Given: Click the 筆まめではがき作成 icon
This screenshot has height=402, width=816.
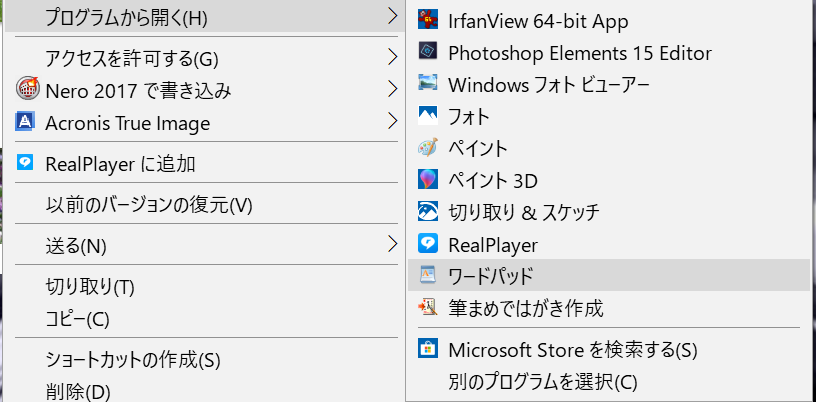Looking at the screenshot, I should 428,307.
